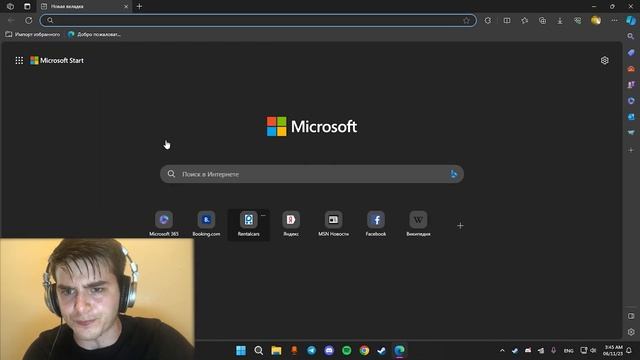Viewport: 640px width, 360px height.
Task: Open sidebar Shopping tag icon
Action: click(x=631, y=53)
